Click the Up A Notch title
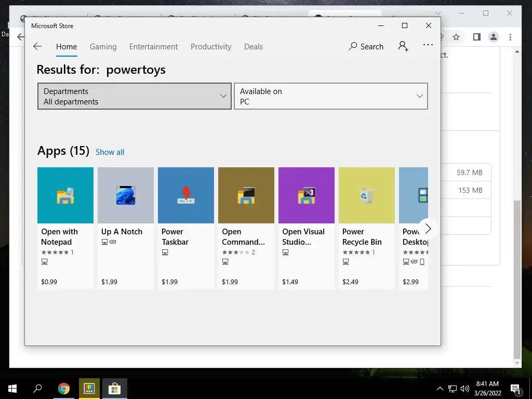This screenshot has width=532, height=399. click(122, 232)
